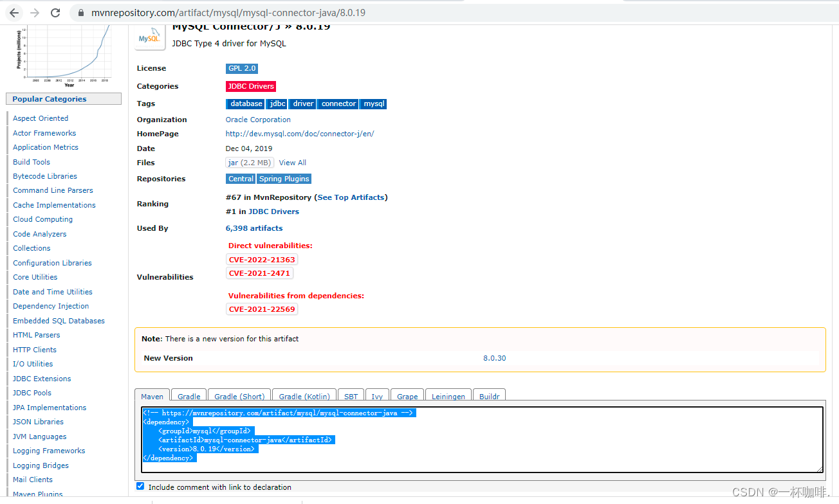Image resolution: width=839 pixels, height=504 pixels.
Task: Open Aspect Oriented category
Action: 41,118
